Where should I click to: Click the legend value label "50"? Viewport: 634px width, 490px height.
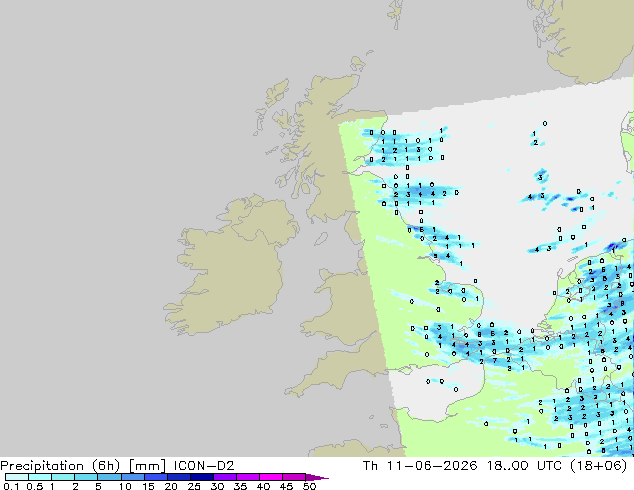click(x=309, y=486)
